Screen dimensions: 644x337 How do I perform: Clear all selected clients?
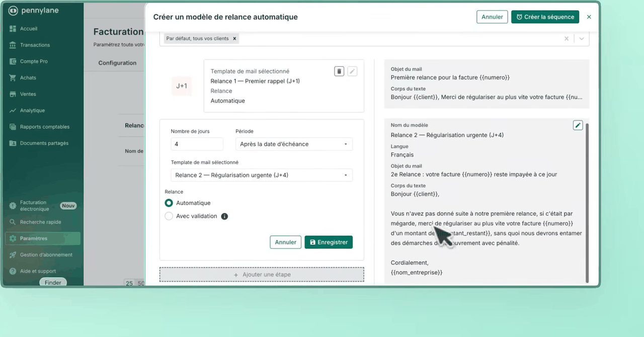[567, 38]
